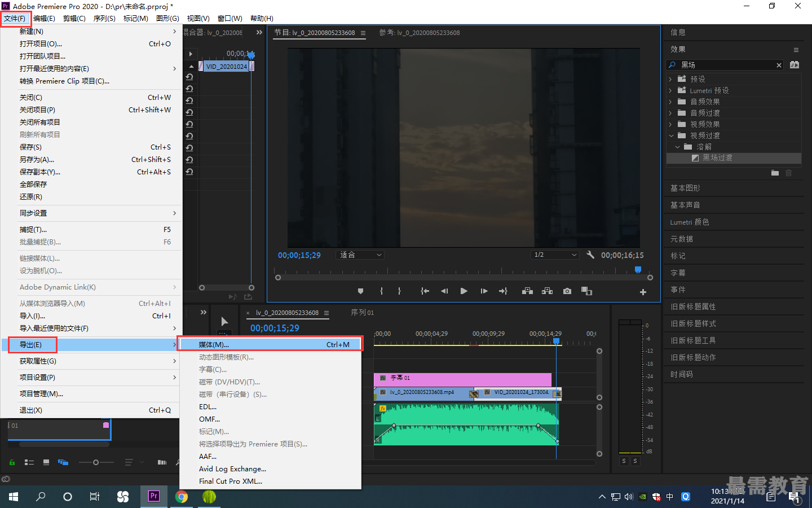Switch project panel to List view
812x508 pixels.
click(x=29, y=462)
